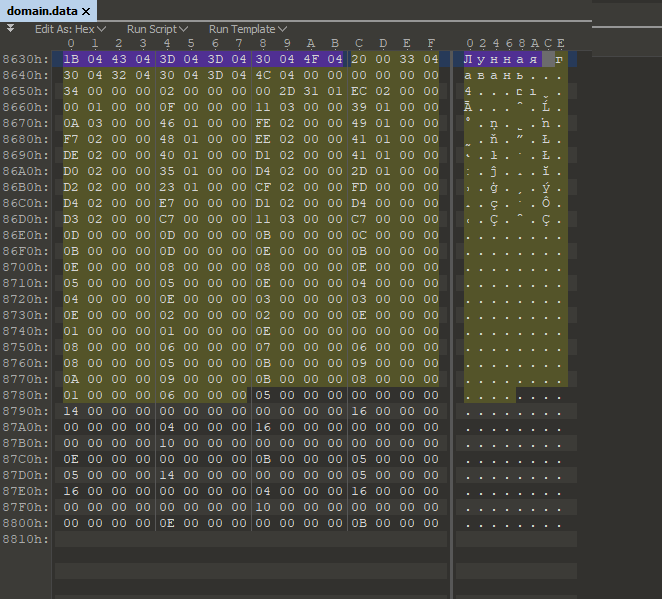This screenshot has width=662, height=599.
Task: Click the 8670h row address
Action: (x=26, y=123)
